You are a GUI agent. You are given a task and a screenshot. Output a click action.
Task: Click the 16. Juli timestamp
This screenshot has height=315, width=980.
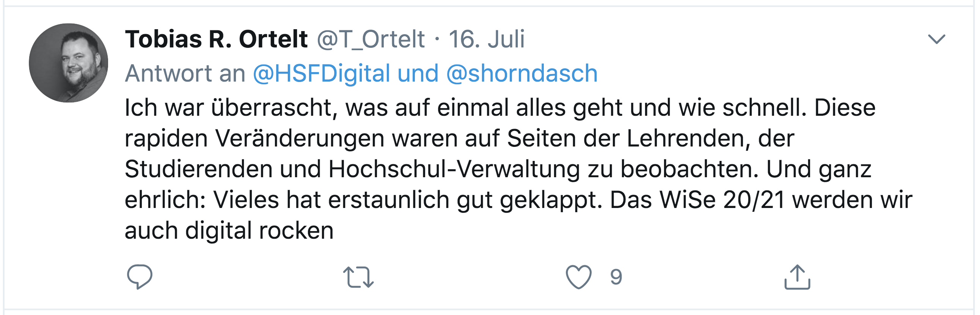pyautogui.click(x=486, y=39)
